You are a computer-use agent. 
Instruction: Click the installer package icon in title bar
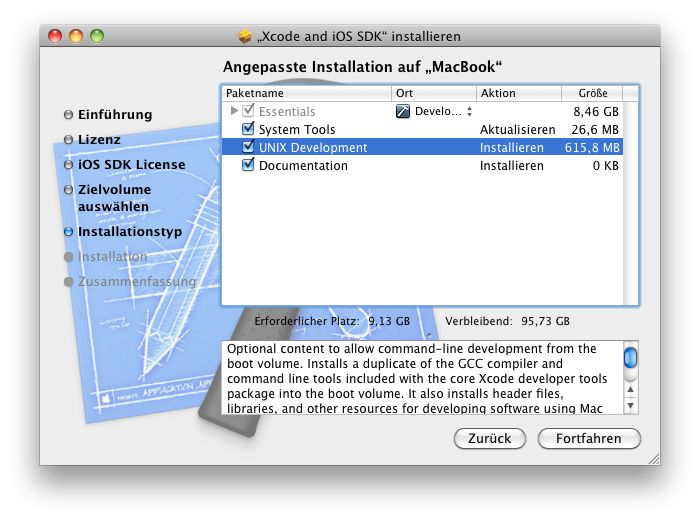[x=244, y=36]
